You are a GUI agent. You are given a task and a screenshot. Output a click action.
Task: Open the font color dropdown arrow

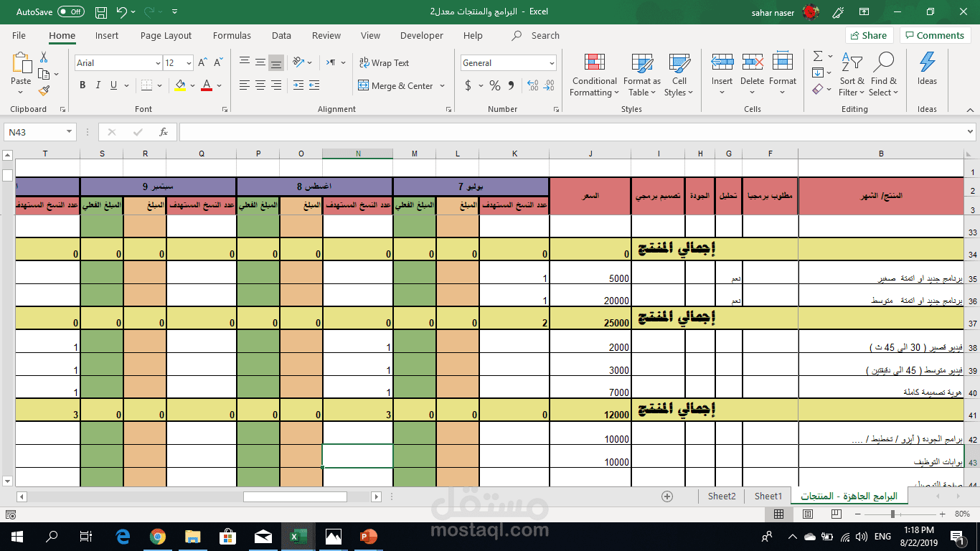(219, 85)
